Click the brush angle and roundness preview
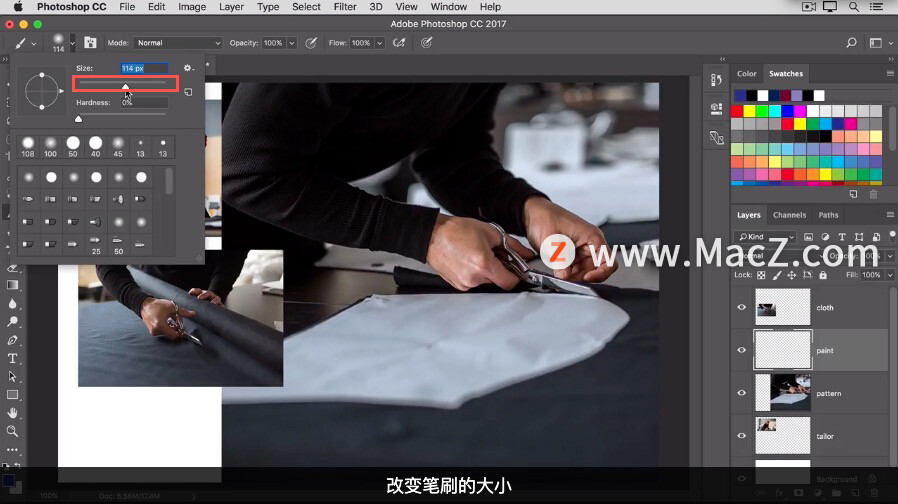This screenshot has width=898, height=504. click(x=42, y=90)
